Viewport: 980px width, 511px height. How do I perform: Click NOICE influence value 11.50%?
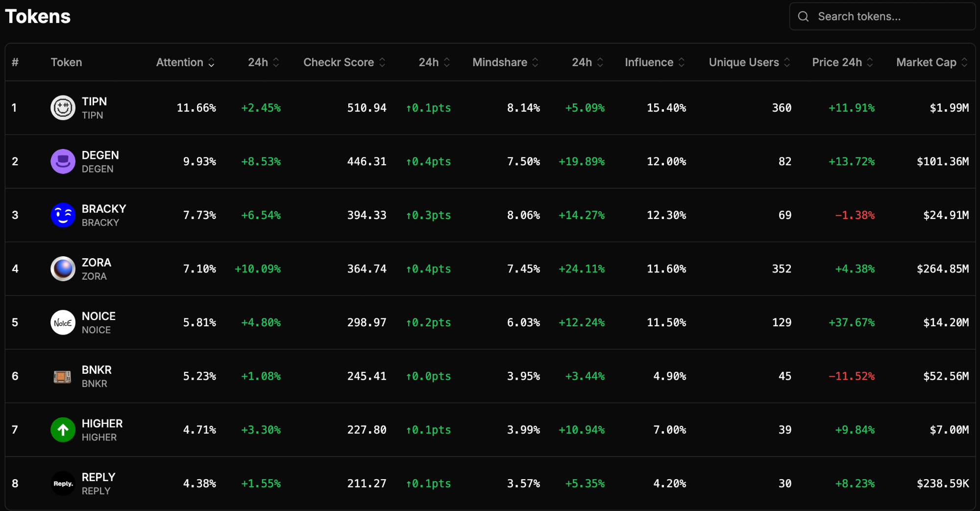(x=666, y=322)
